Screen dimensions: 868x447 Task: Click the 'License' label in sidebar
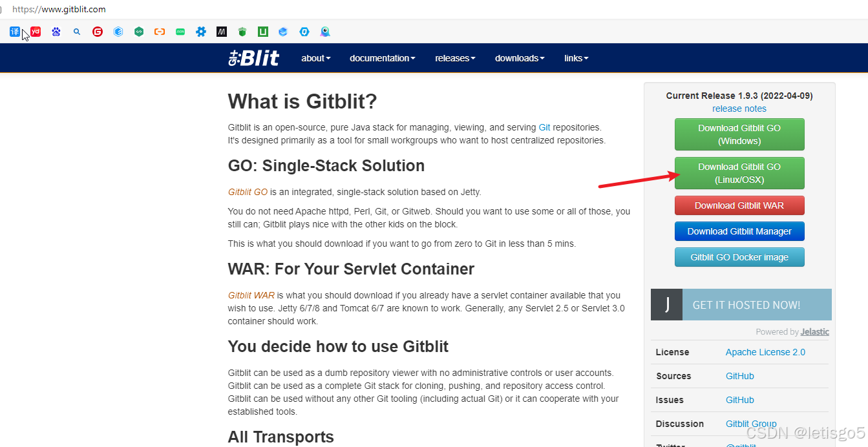[x=672, y=352]
